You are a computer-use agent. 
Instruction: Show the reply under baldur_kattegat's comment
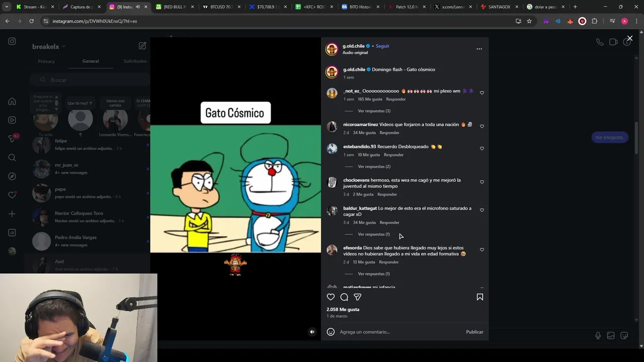[x=374, y=234]
